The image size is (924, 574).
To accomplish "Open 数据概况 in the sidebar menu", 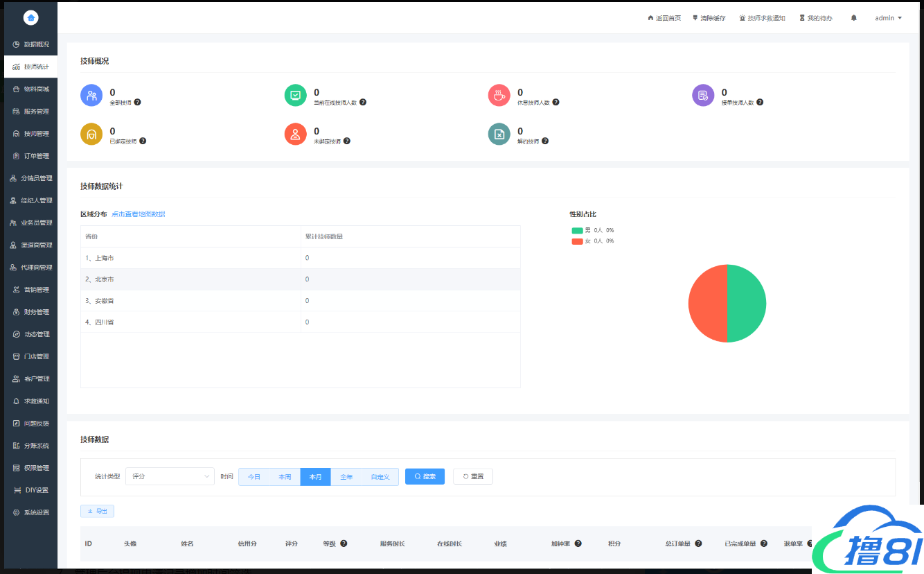I will pos(31,44).
